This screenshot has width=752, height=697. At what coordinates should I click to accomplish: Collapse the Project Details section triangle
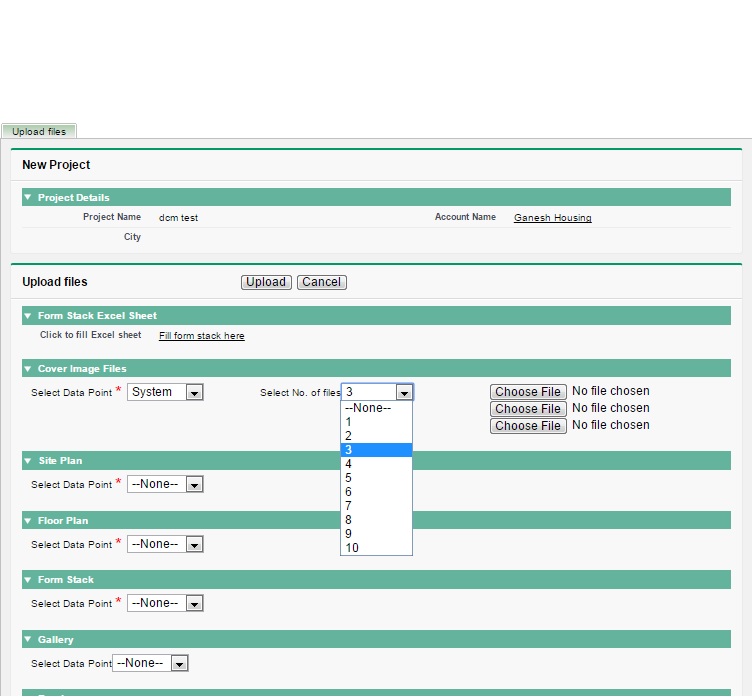click(x=28, y=198)
